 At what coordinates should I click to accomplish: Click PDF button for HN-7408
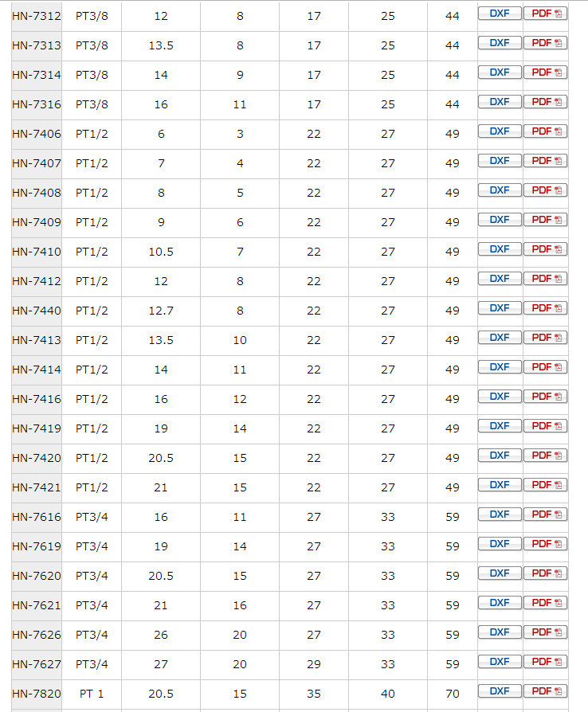pyautogui.click(x=545, y=190)
